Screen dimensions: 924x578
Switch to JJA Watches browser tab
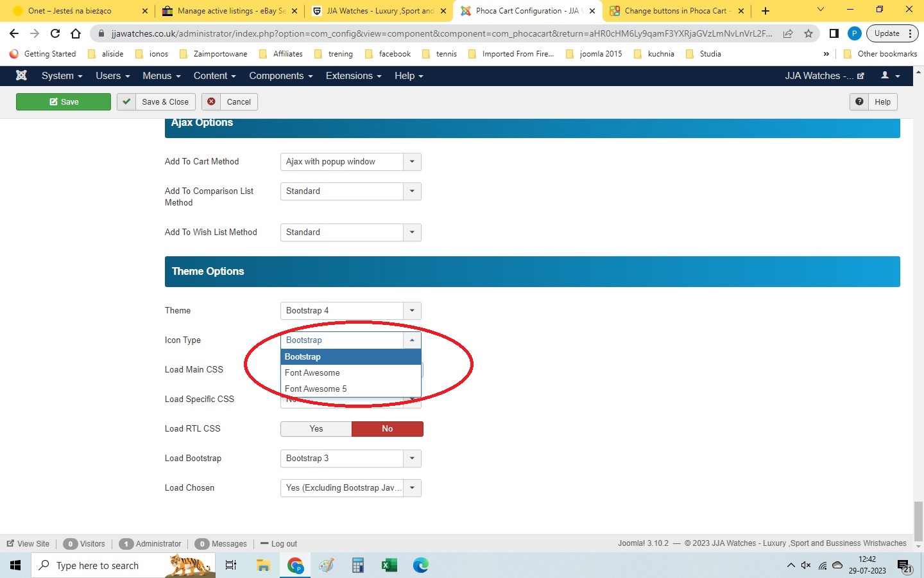coord(379,11)
